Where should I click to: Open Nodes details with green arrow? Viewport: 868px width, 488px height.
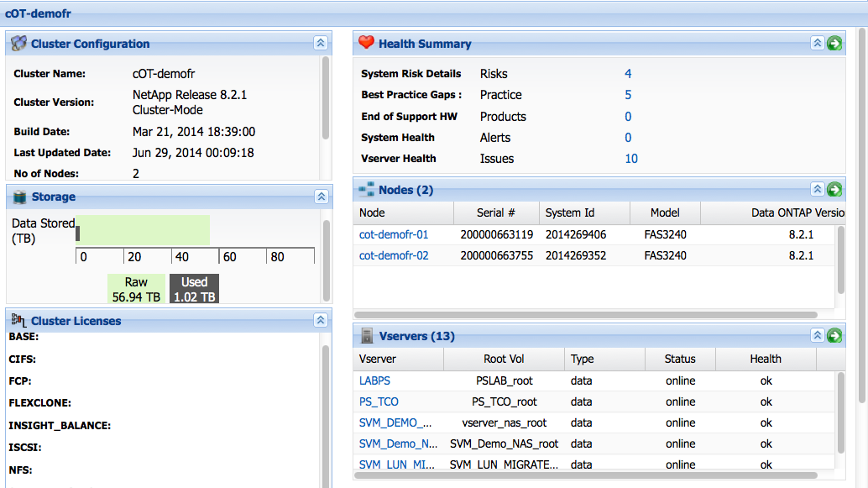[834, 190]
